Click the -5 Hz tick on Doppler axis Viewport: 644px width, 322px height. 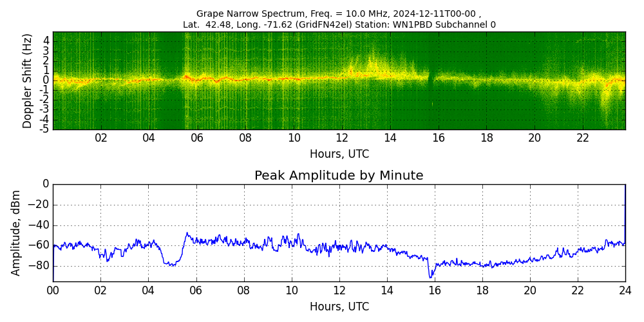(44, 129)
